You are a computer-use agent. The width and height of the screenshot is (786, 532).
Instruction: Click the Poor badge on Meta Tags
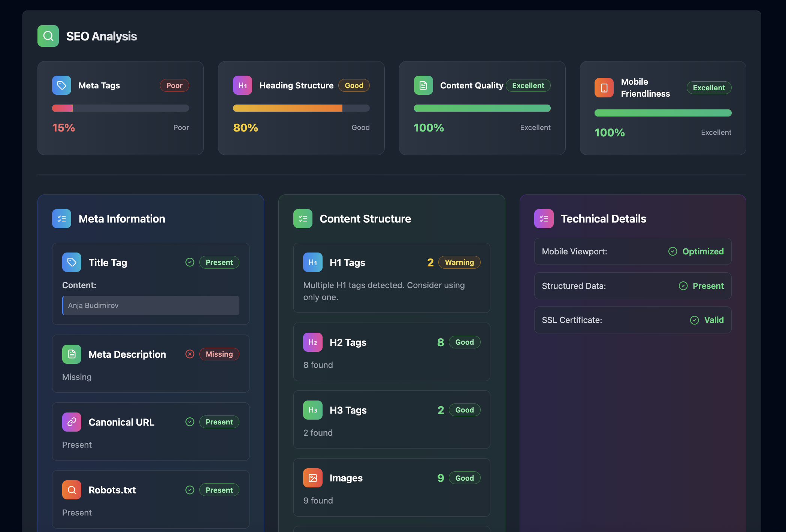pos(174,85)
